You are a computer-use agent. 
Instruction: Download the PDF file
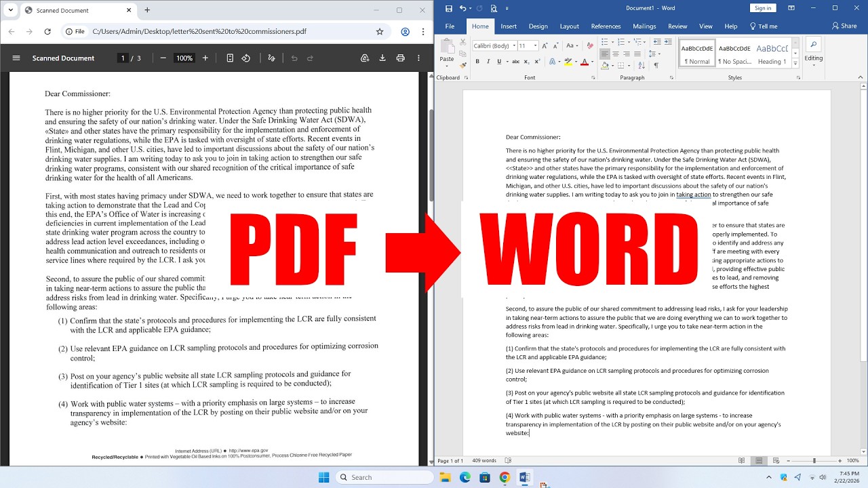[382, 58]
